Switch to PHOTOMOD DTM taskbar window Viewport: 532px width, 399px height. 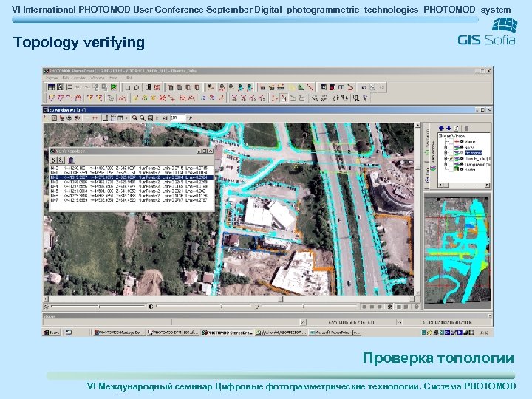tap(174, 332)
